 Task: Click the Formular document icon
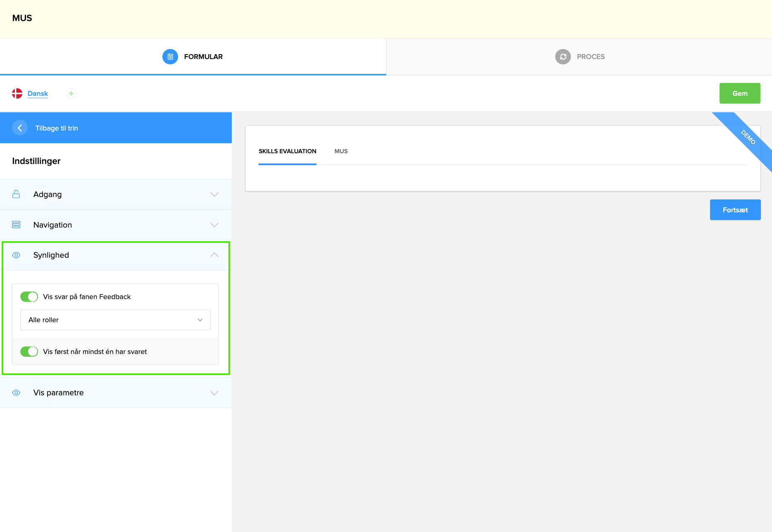point(170,57)
